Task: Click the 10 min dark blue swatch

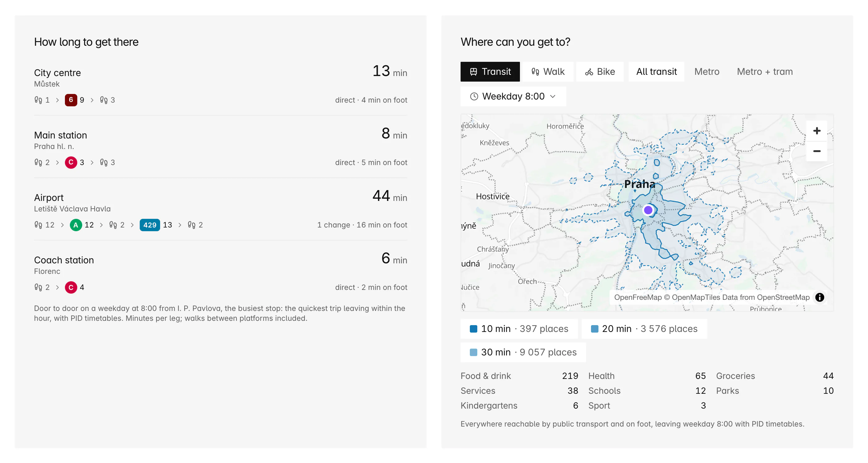Action: [x=474, y=329]
